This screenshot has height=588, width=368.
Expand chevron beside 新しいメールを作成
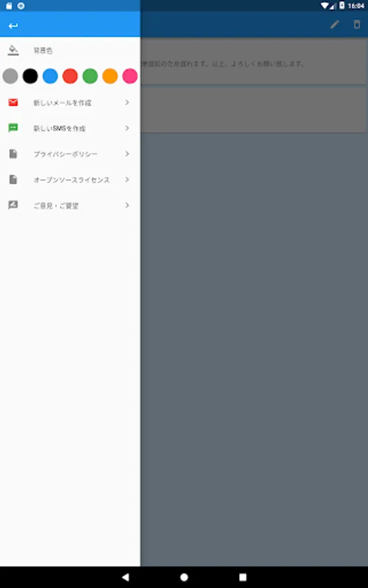(127, 103)
